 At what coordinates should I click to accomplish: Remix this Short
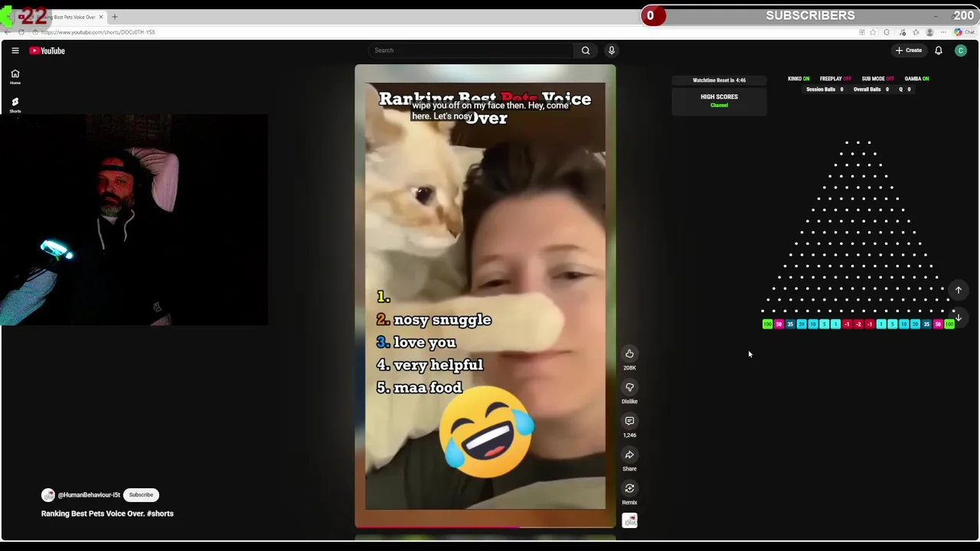pyautogui.click(x=629, y=488)
